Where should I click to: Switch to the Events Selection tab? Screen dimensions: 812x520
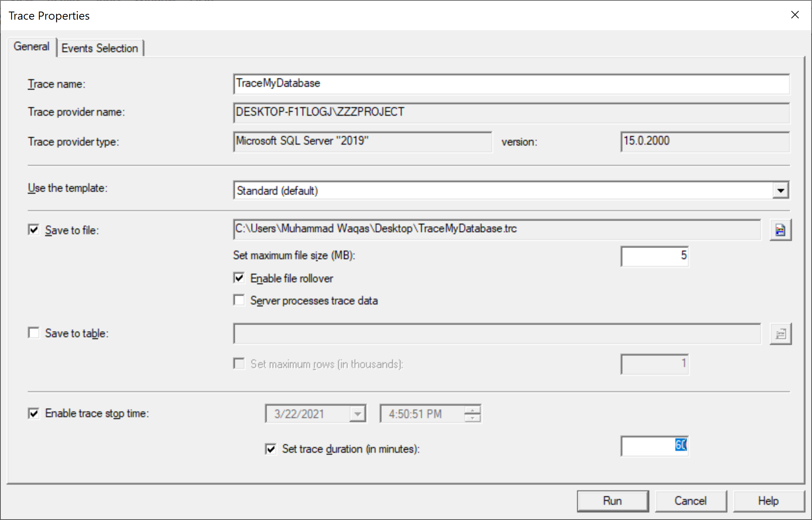100,48
